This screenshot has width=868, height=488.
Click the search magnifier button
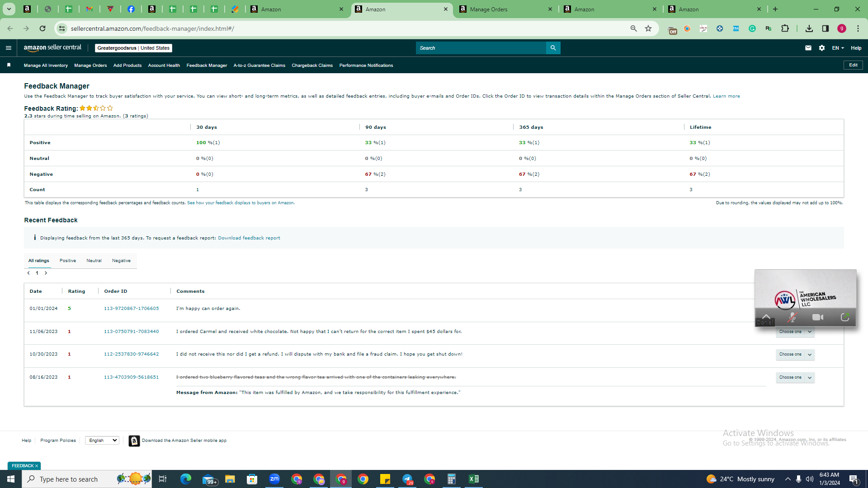pos(553,48)
